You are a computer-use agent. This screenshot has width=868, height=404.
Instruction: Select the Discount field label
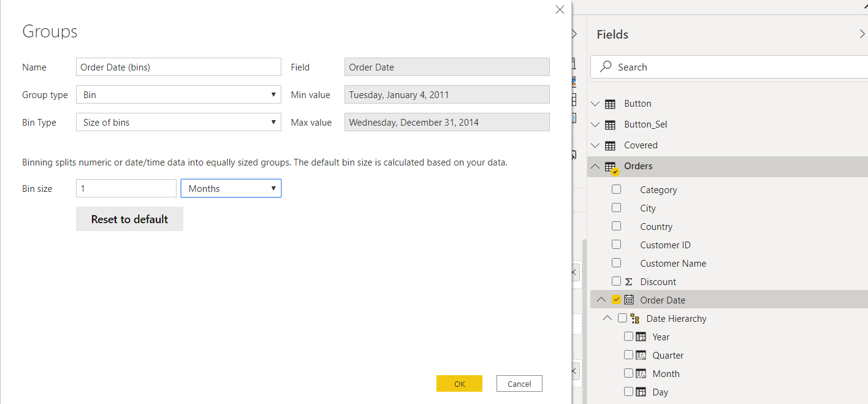[658, 282]
